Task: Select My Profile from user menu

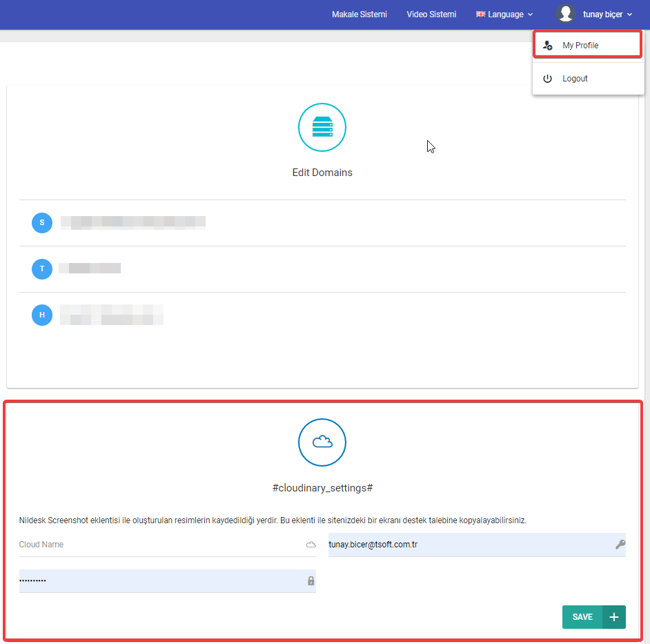Action: 580,46
